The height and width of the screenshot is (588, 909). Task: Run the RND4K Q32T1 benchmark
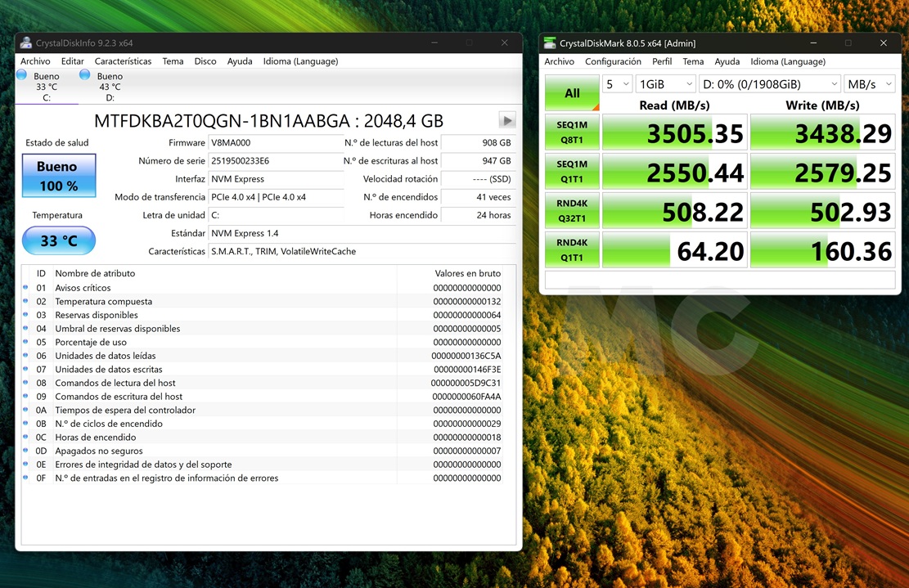[572, 211]
